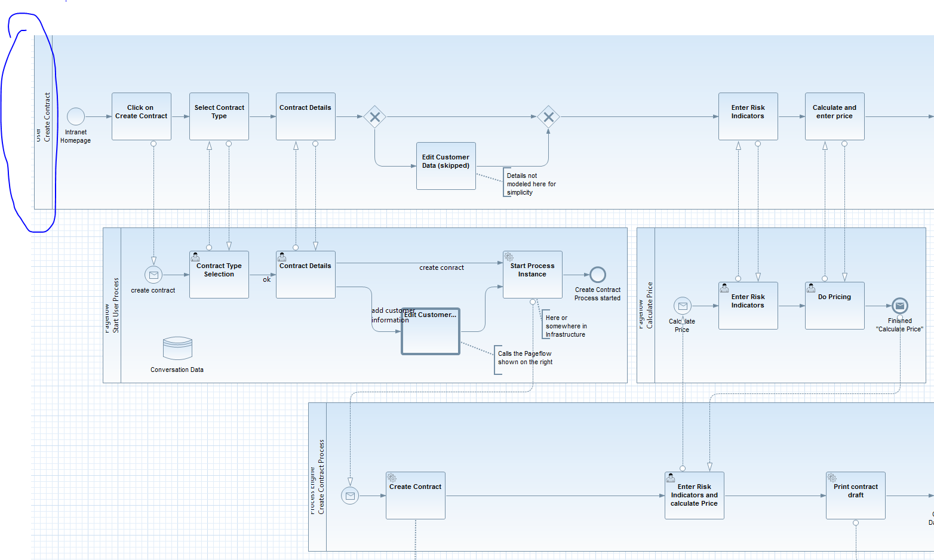934x560 pixels.
Task: Click the 'Create Contract Process started' end event
Action: (598, 275)
